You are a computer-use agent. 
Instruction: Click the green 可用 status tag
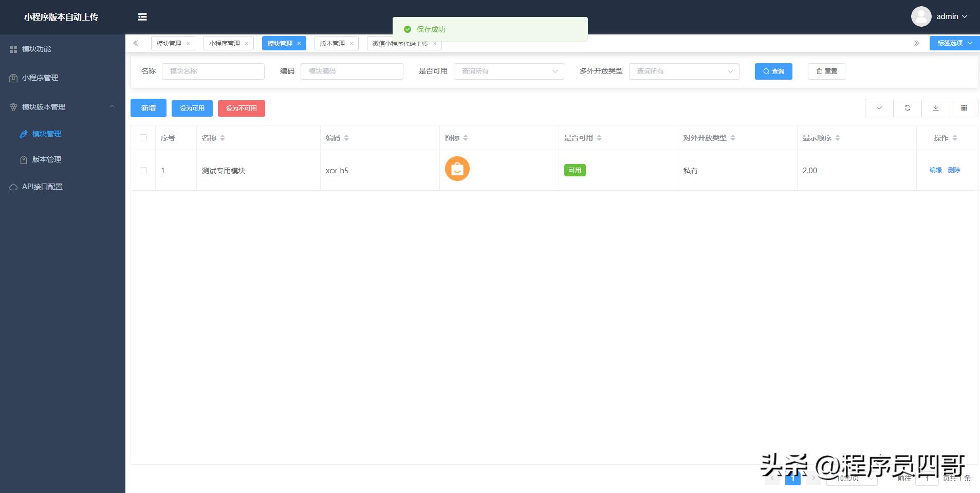click(575, 170)
